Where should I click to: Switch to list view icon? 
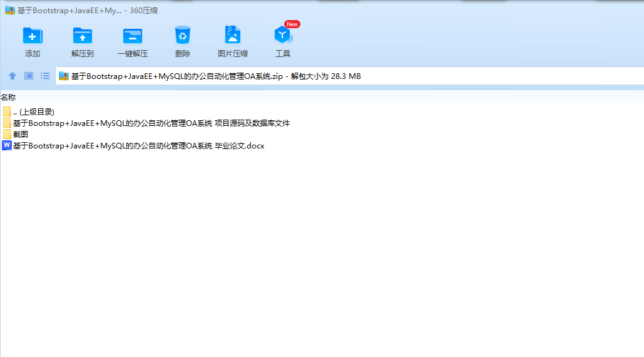coord(45,76)
